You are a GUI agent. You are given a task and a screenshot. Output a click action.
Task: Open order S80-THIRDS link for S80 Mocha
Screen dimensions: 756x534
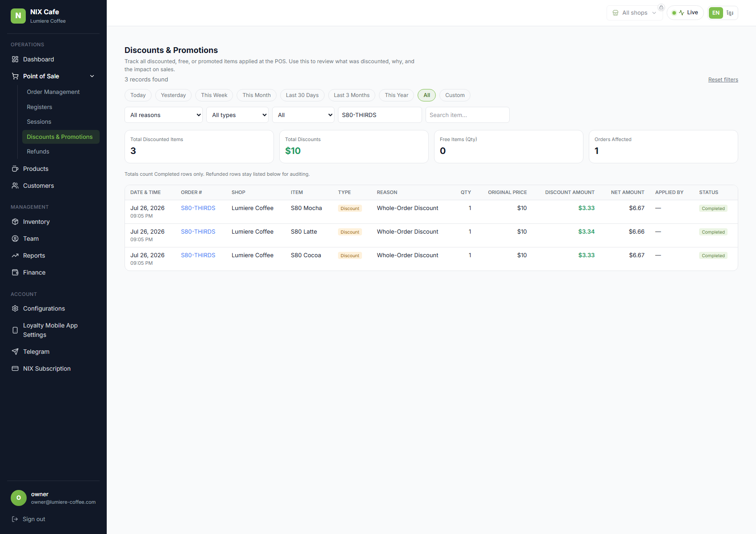[x=198, y=208]
